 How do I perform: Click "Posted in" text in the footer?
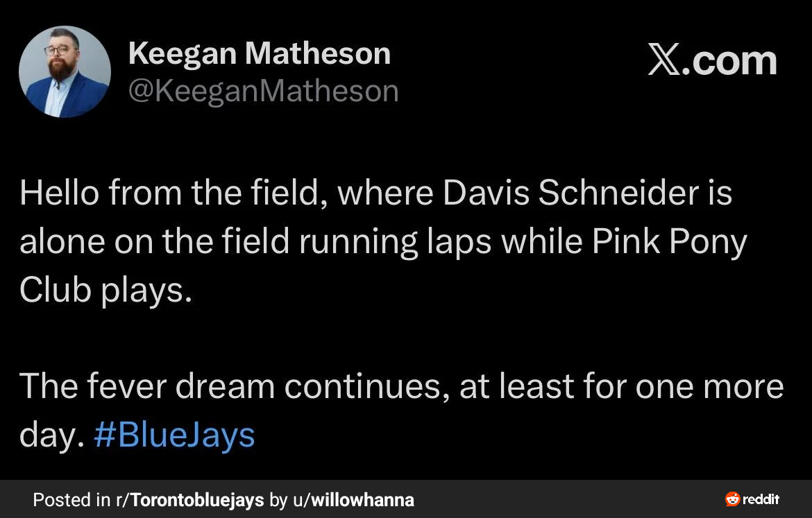click(x=71, y=499)
